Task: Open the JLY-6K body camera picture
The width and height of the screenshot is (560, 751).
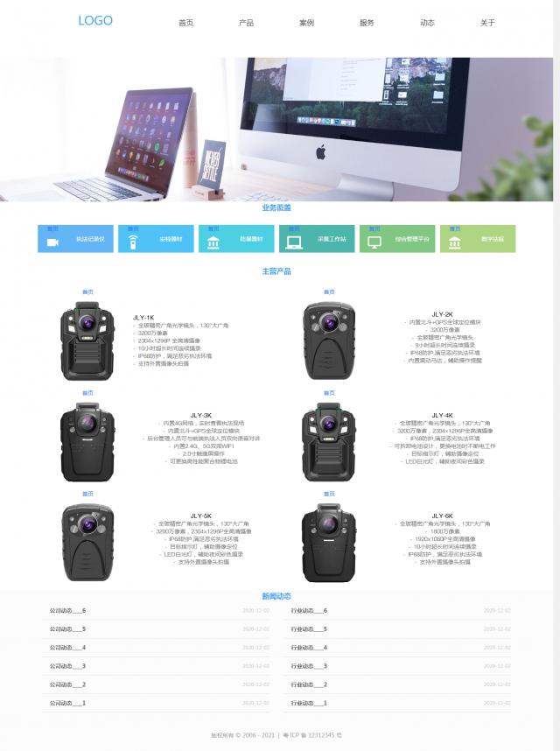Action: (x=329, y=543)
